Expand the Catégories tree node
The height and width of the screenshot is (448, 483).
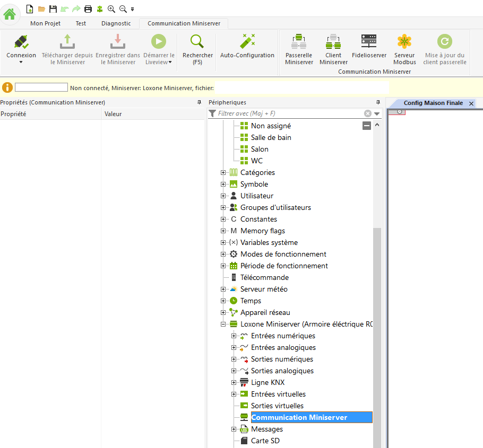click(x=223, y=172)
